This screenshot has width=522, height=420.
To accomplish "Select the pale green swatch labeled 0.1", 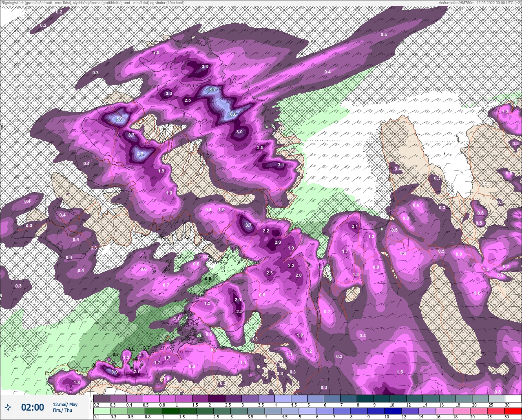I will point(102,410).
